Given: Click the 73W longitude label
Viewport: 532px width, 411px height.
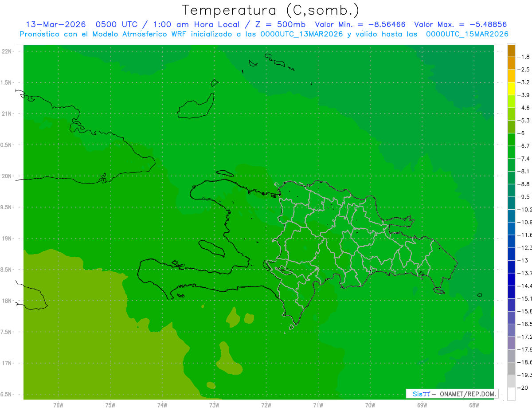Looking at the screenshot, I should (x=214, y=405).
